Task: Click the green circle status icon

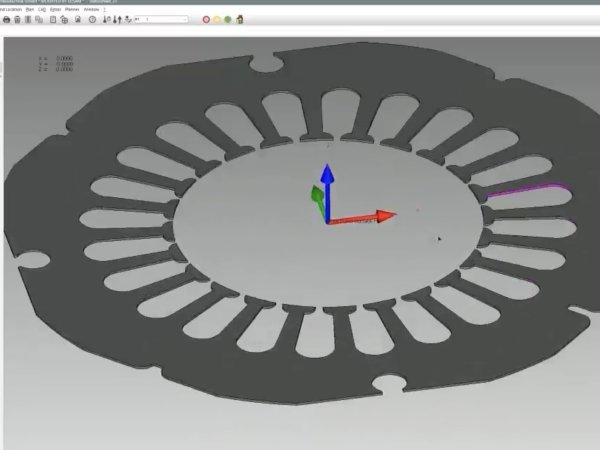Action: coord(228,19)
